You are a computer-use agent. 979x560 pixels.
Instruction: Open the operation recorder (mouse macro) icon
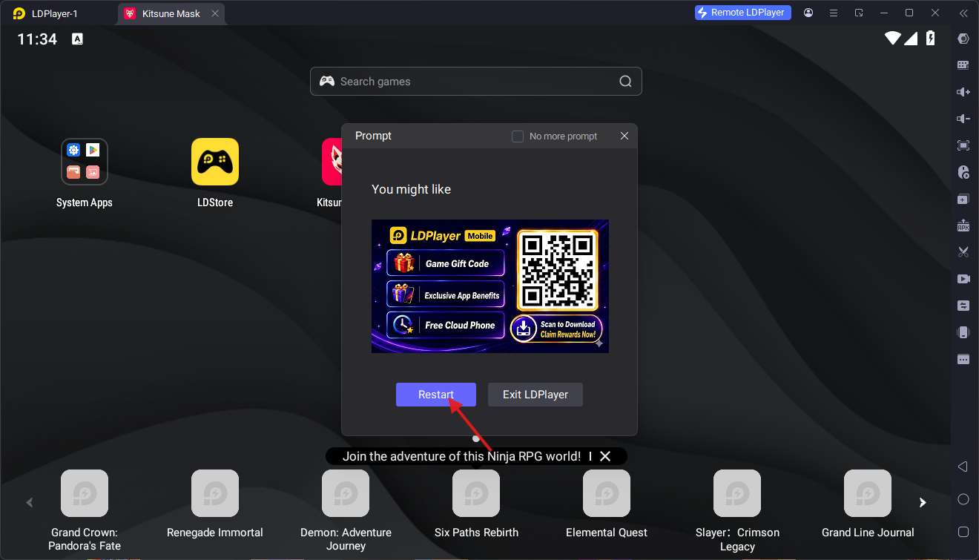click(x=963, y=172)
